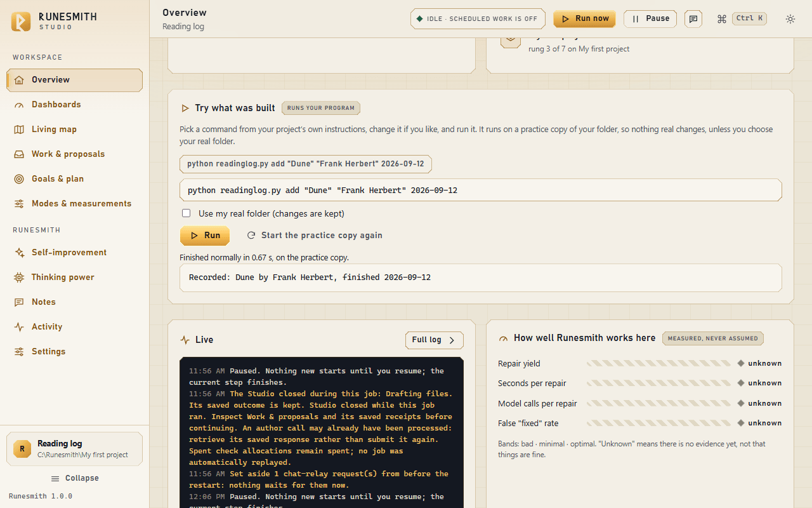This screenshot has height=508, width=812.
Task: Click the suggested readinglog.py add "Dune" command chip
Action: 306,164
